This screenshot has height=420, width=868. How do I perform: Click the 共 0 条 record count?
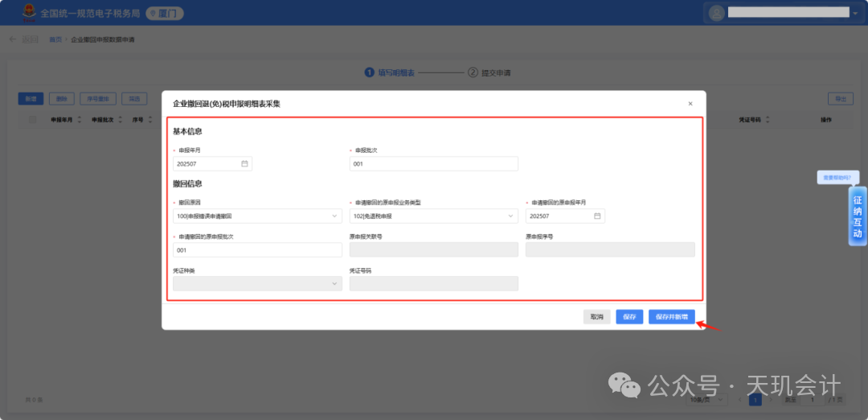(x=35, y=400)
